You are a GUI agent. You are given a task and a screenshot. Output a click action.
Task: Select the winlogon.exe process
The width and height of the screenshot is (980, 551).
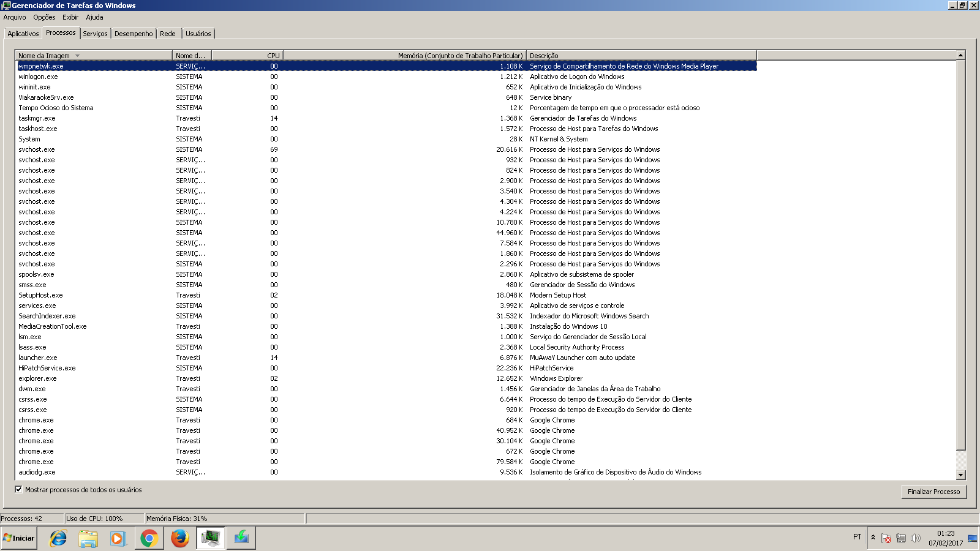coord(386,77)
